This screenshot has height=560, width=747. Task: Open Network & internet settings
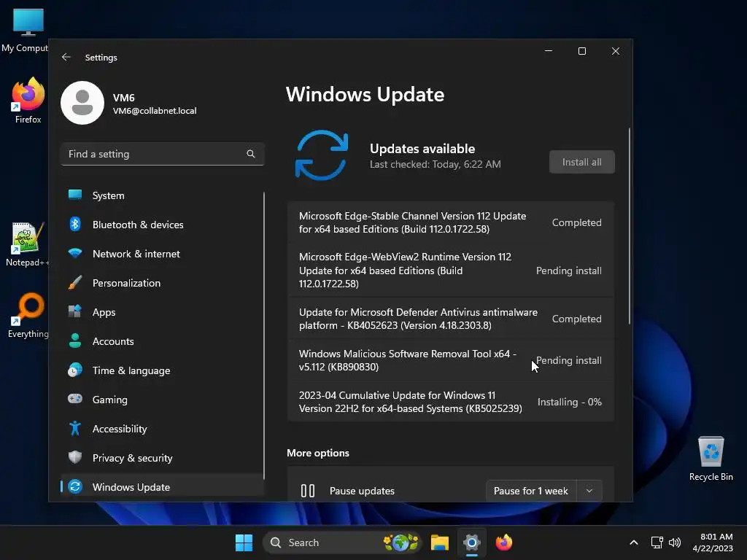(162, 253)
